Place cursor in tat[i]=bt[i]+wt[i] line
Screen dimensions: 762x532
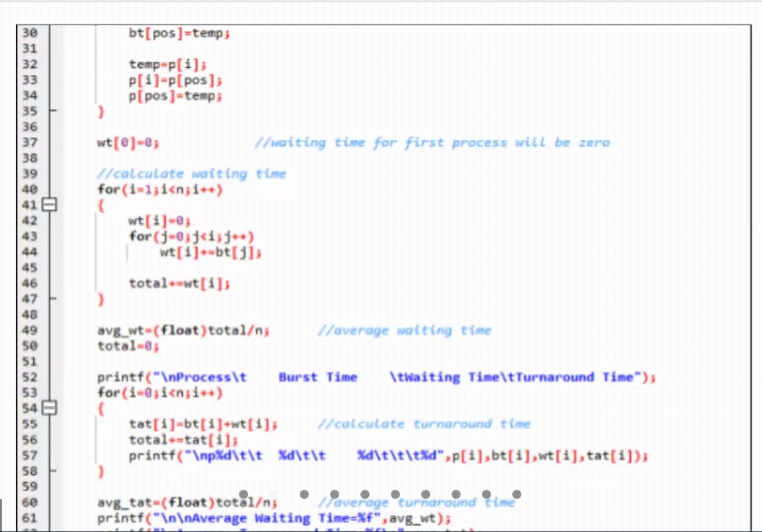click(x=203, y=424)
